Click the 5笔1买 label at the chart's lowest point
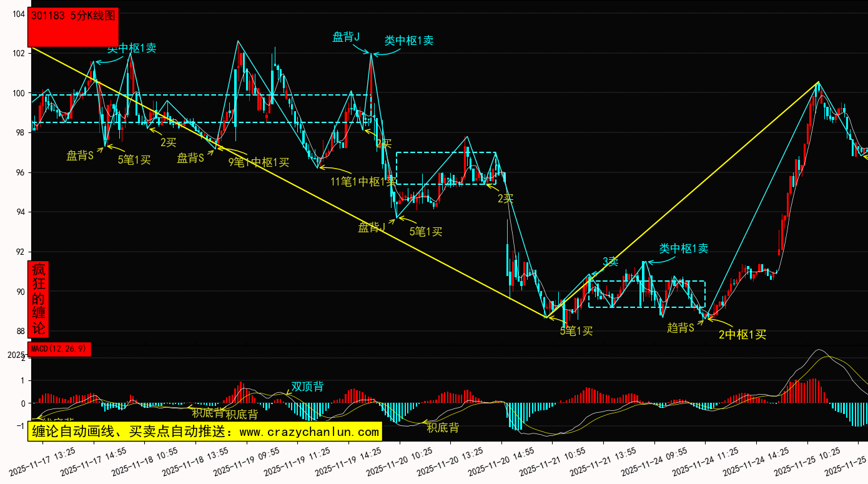This screenshot has width=868, height=484. pyautogui.click(x=576, y=331)
